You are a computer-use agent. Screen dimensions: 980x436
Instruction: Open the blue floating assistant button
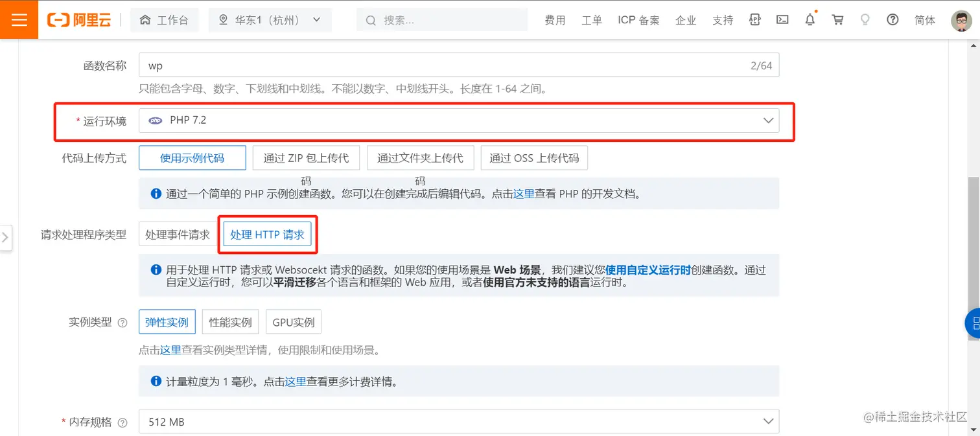(x=973, y=324)
